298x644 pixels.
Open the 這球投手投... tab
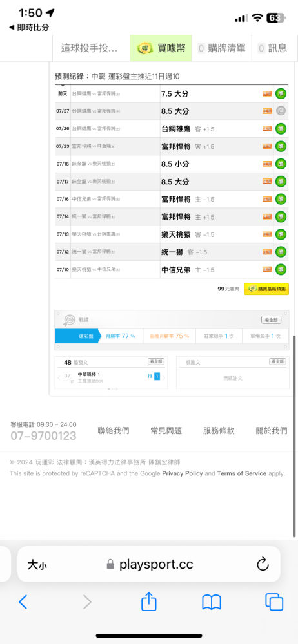click(89, 48)
